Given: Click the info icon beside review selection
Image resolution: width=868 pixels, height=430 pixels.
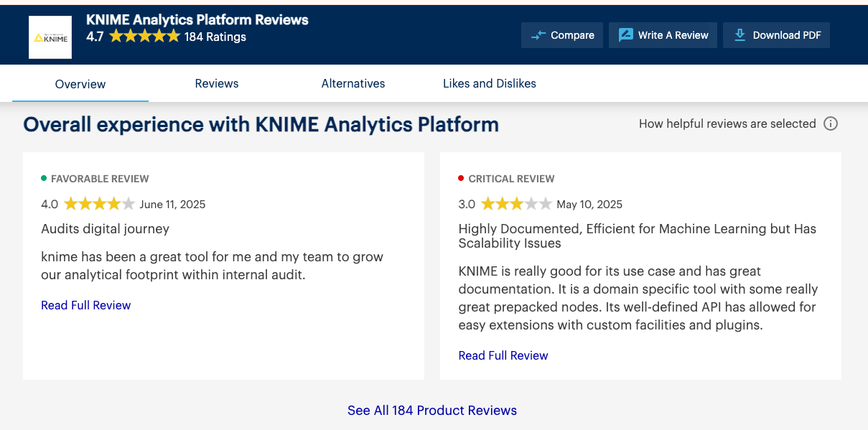Looking at the screenshot, I should [830, 123].
